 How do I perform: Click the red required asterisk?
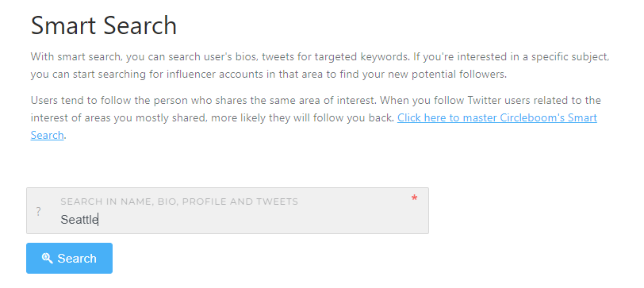tap(414, 199)
